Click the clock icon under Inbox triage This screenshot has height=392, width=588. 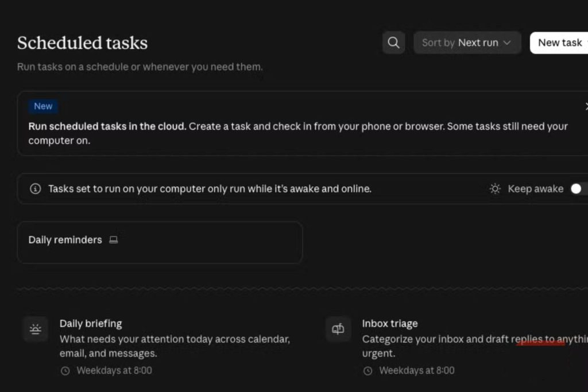point(368,371)
